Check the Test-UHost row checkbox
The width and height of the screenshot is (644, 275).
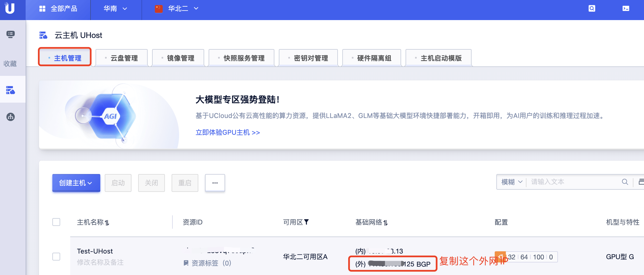pyautogui.click(x=56, y=257)
